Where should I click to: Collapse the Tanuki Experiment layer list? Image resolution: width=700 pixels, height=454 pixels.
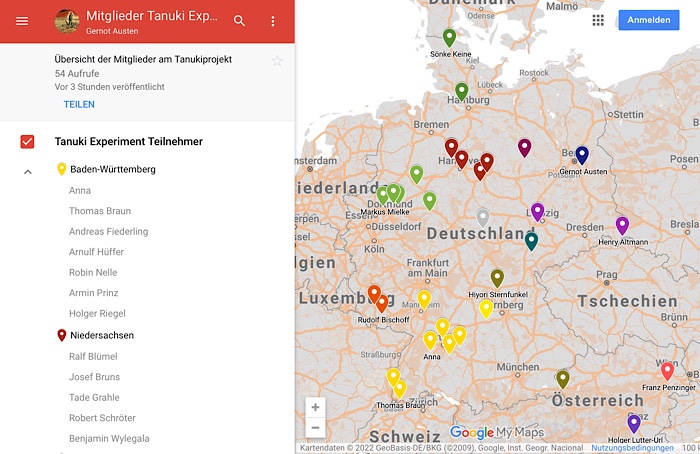pyautogui.click(x=27, y=172)
